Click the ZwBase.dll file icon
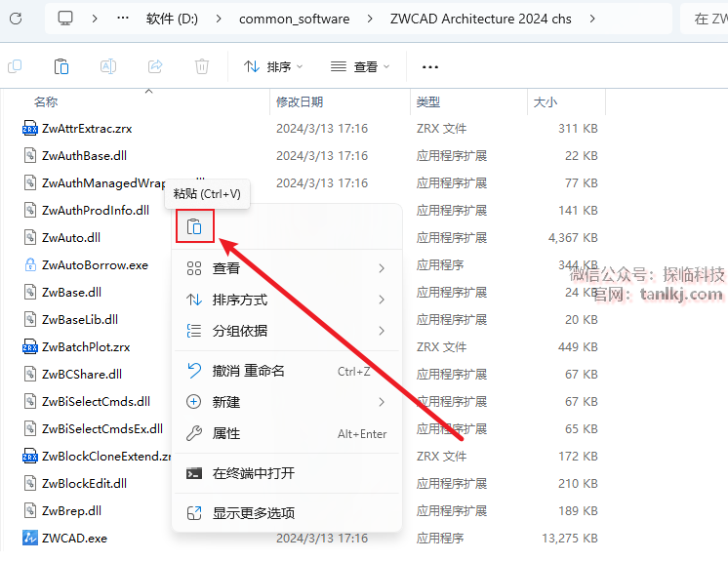Image resolution: width=728 pixels, height=561 pixels. pyautogui.click(x=30, y=293)
